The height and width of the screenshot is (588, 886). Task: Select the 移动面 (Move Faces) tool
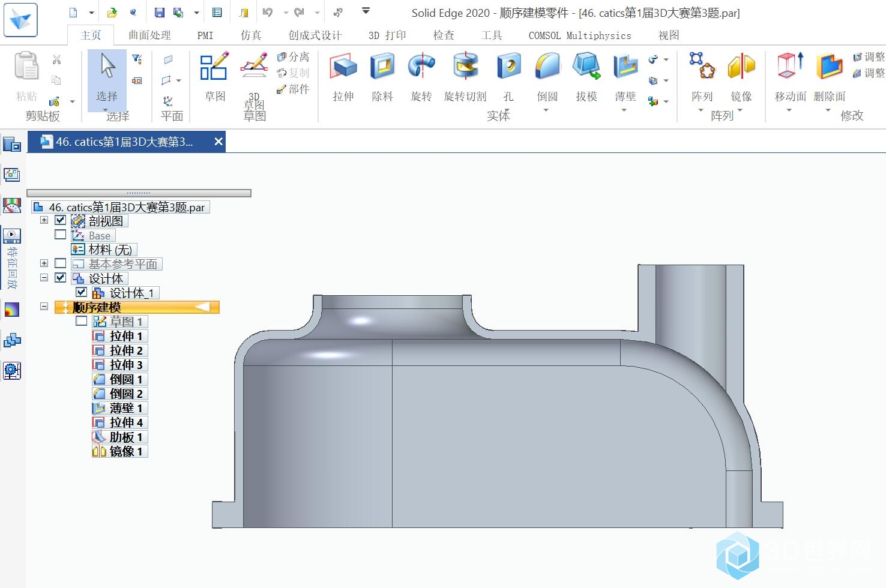tap(791, 77)
